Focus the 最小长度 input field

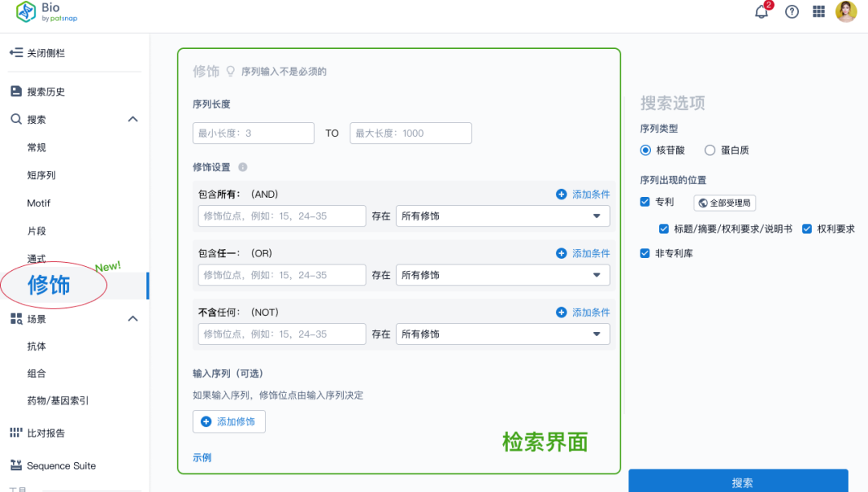click(x=253, y=133)
